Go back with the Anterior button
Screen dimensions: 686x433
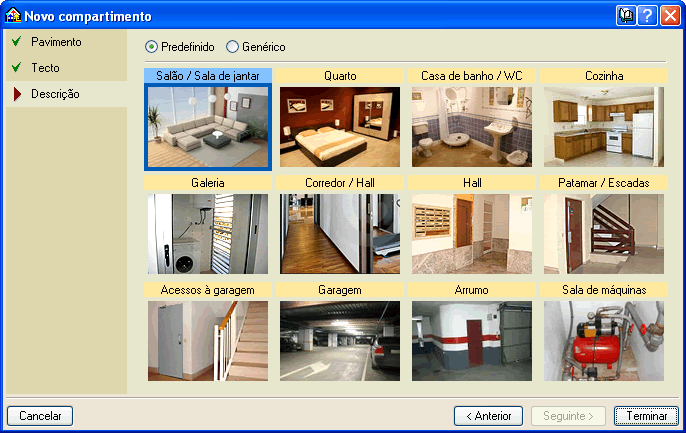tap(488, 416)
